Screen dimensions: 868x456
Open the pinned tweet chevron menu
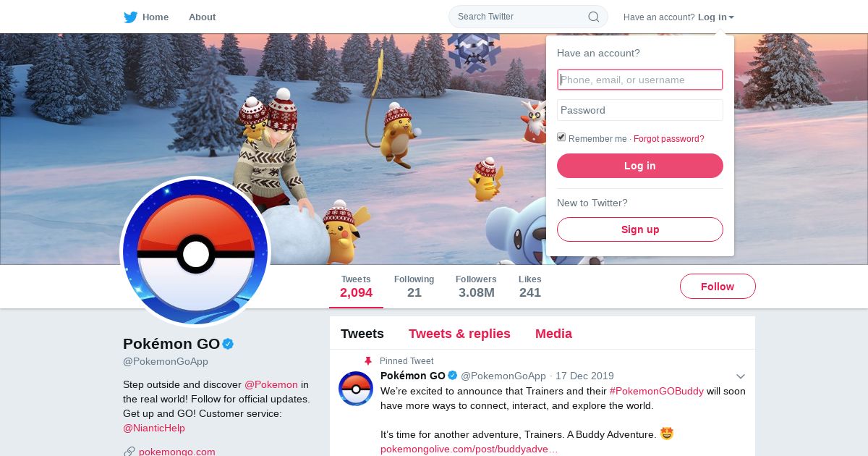[x=741, y=376]
